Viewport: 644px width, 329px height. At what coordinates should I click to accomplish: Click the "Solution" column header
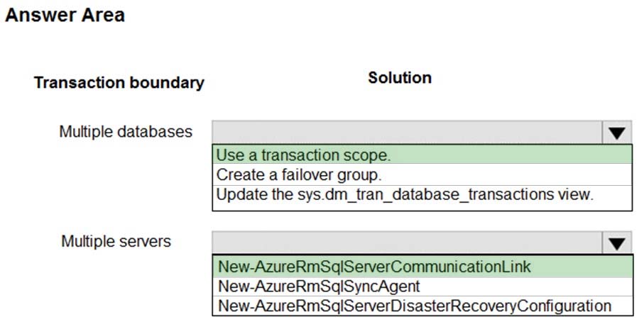click(x=400, y=78)
